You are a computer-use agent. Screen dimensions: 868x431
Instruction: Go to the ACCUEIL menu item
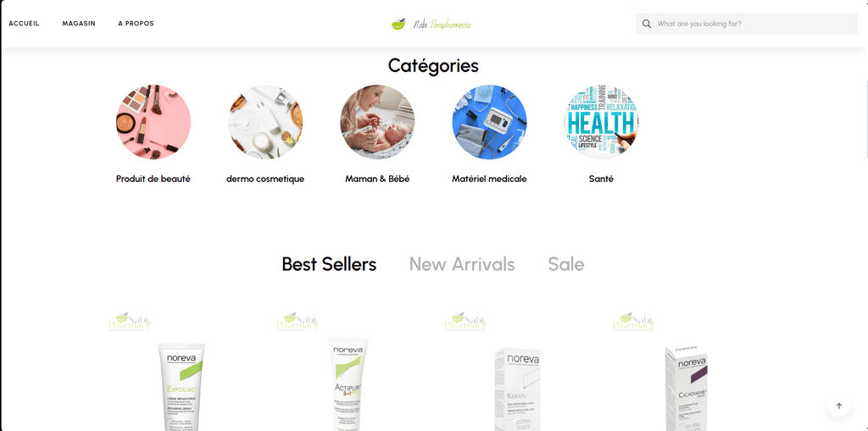pos(24,24)
